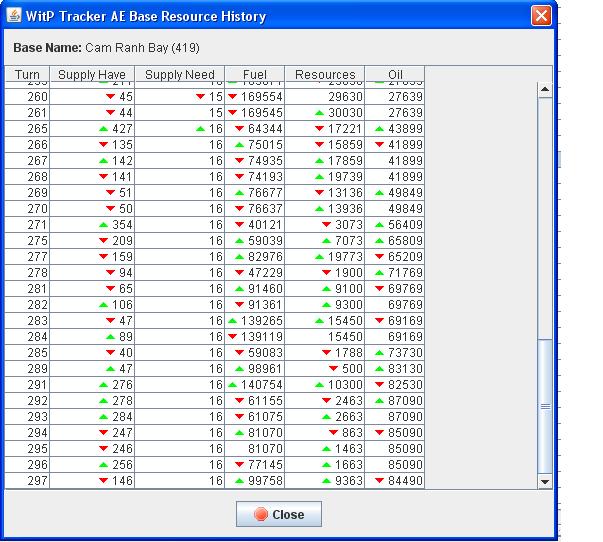
Task: Click Oil value 43899
Action: tap(405, 128)
